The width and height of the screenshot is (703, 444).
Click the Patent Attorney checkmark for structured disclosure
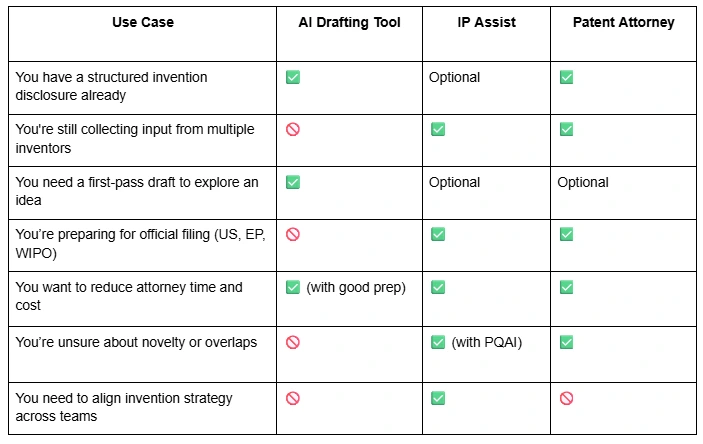pyautogui.click(x=566, y=77)
